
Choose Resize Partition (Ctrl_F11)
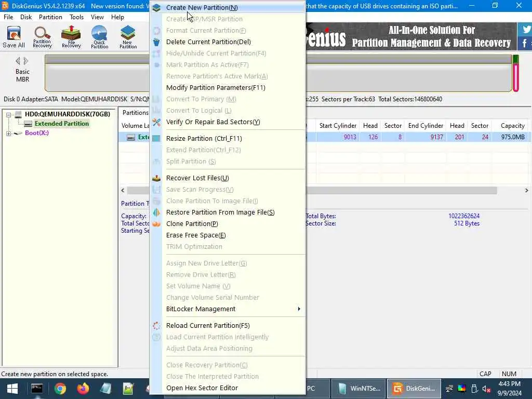click(228, 138)
